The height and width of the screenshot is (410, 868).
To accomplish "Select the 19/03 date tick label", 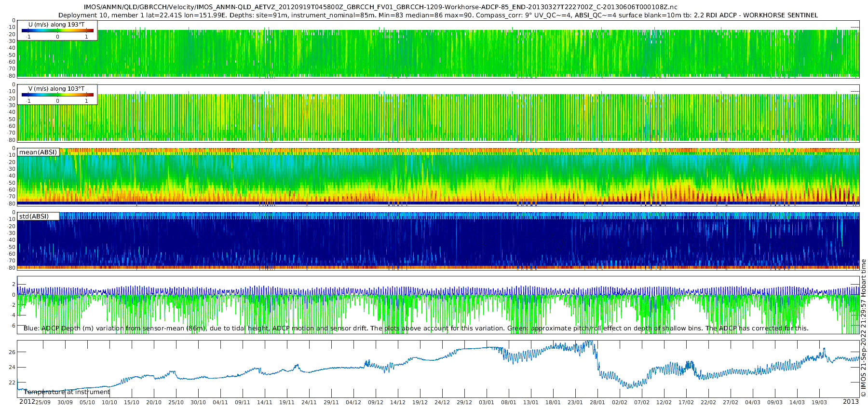I will coord(819,402).
